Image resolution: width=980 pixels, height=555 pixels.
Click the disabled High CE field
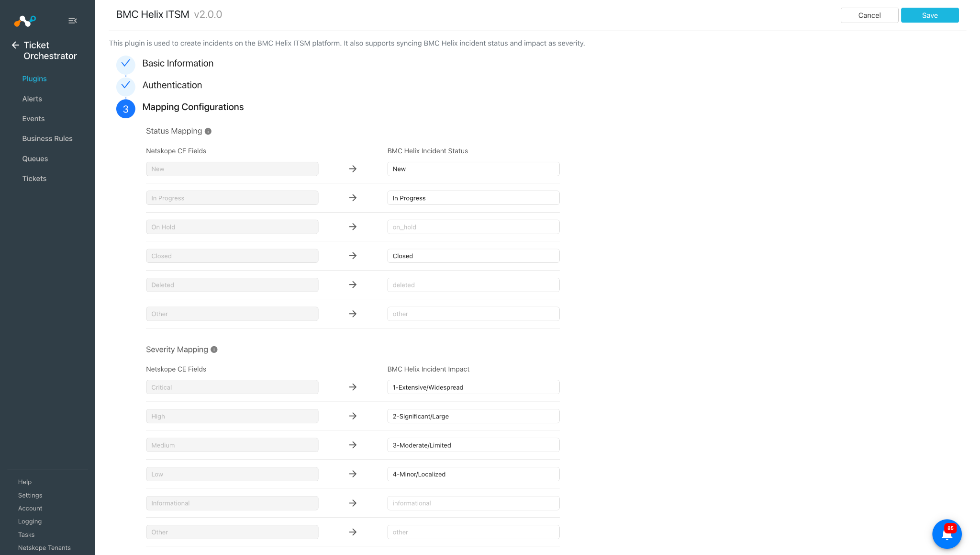click(232, 416)
